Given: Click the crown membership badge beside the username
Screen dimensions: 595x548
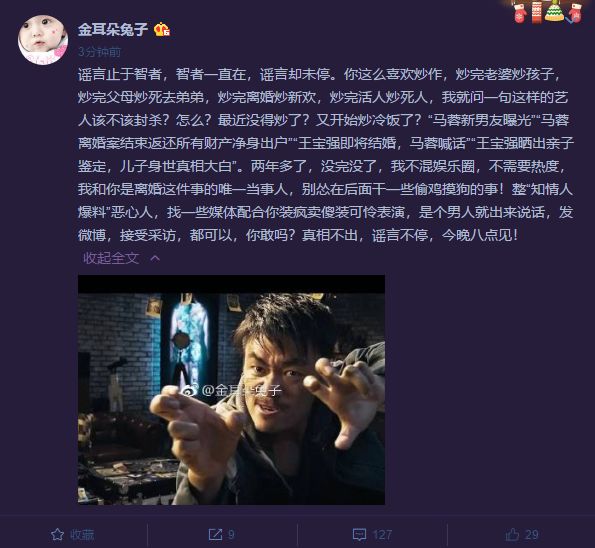Looking at the screenshot, I should tap(162, 30).
